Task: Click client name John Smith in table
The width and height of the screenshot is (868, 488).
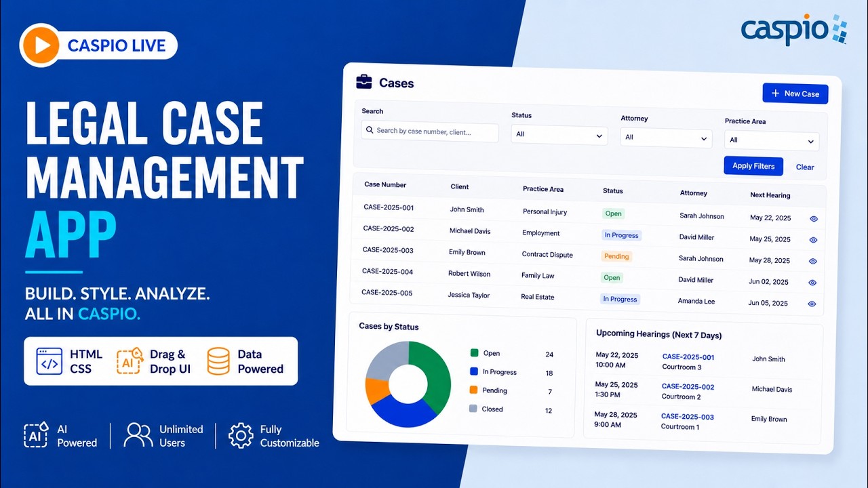Action: click(x=467, y=209)
